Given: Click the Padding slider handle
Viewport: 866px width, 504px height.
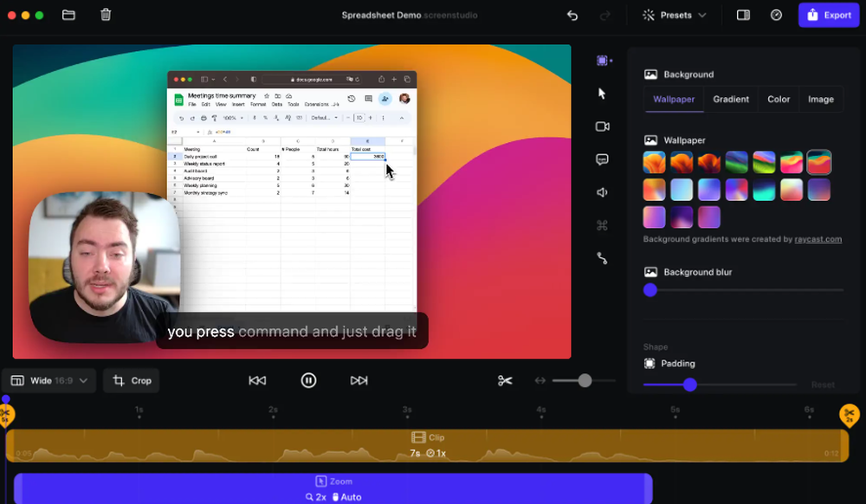Looking at the screenshot, I should tap(690, 384).
